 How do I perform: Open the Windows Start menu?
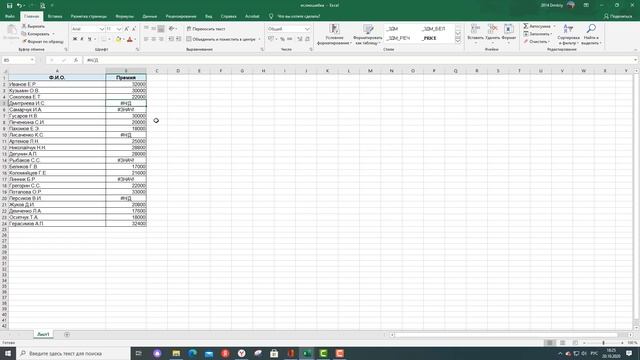pyautogui.click(x=8, y=353)
